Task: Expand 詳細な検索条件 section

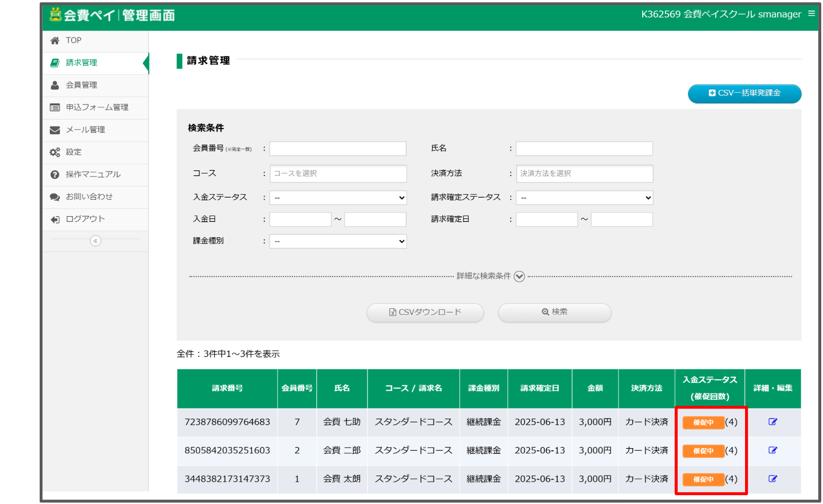Action: [x=519, y=276]
